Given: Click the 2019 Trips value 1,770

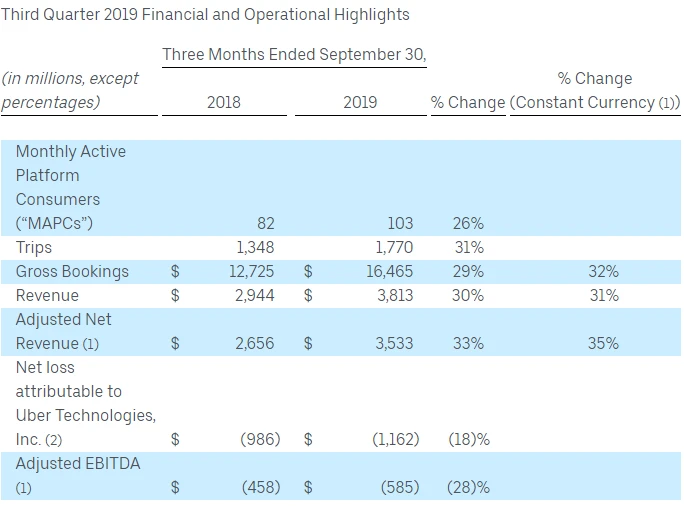Looking at the screenshot, I should click(392, 247).
